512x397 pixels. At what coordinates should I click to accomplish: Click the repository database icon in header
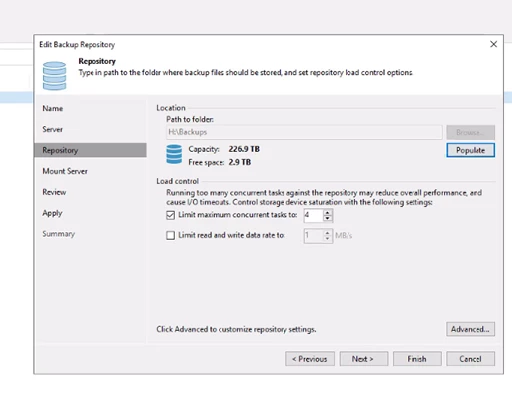(x=54, y=76)
